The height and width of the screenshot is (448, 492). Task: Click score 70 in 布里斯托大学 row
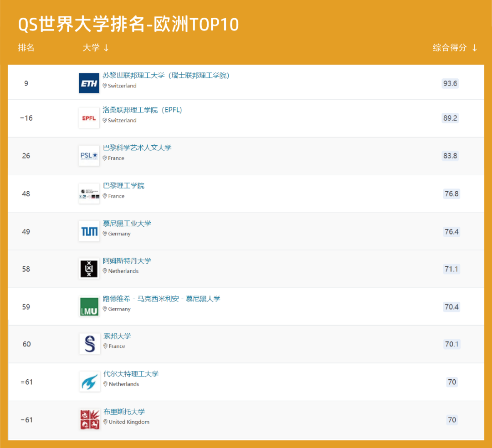point(452,420)
